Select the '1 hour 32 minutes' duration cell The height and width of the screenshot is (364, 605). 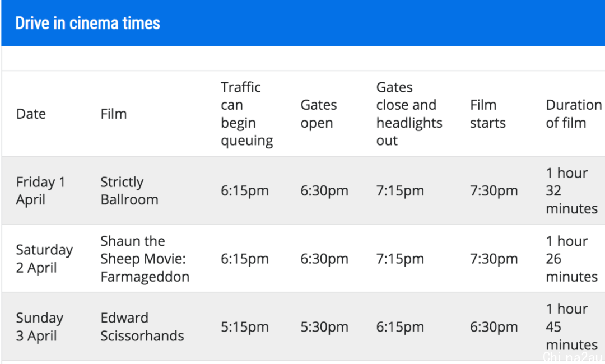[572, 191]
